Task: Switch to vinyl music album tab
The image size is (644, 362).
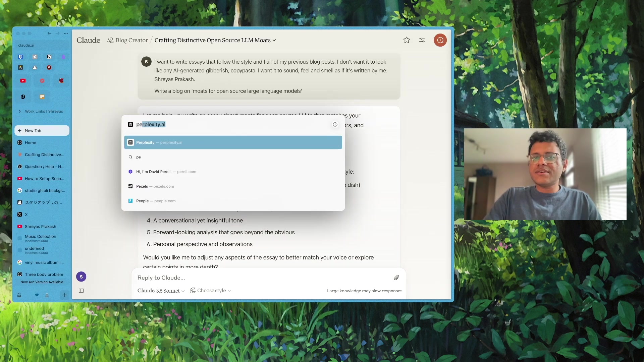Action: coord(42,262)
